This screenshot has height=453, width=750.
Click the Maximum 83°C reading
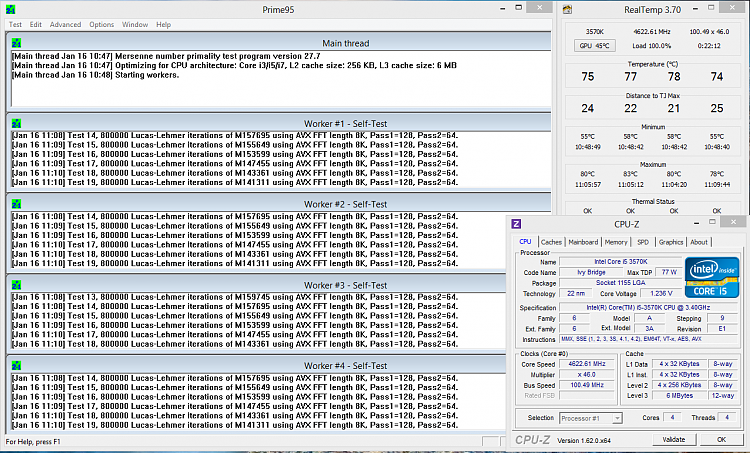tap(630, 174)
